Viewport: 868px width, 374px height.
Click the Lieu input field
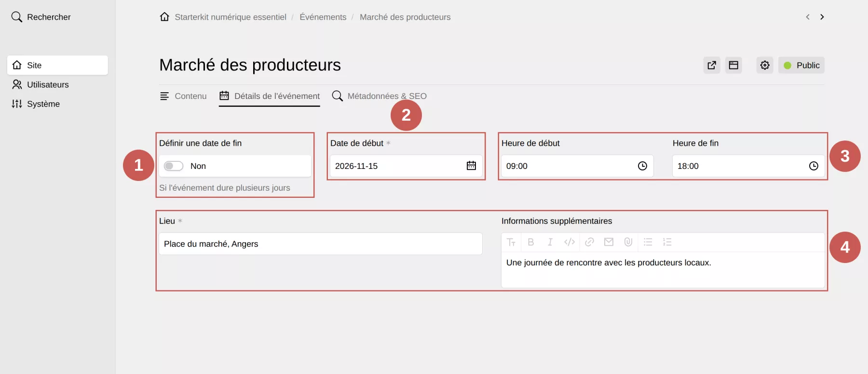pos(321,244)
